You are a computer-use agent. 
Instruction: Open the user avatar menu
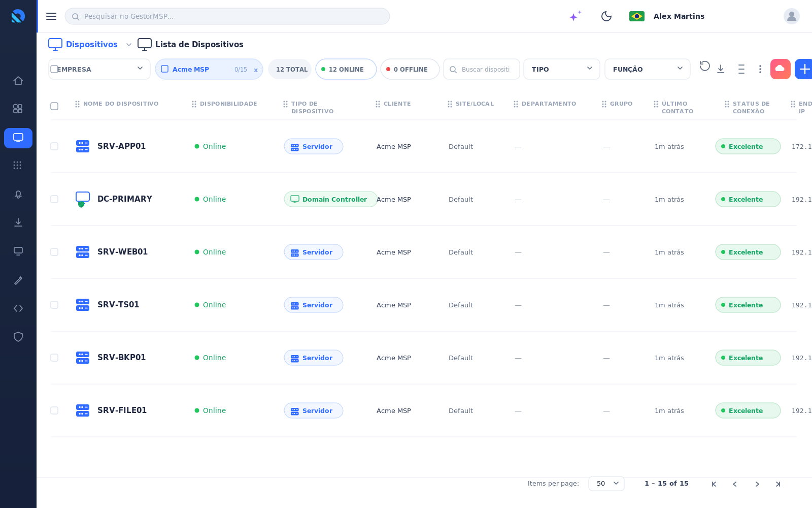[x=792, y=16]
